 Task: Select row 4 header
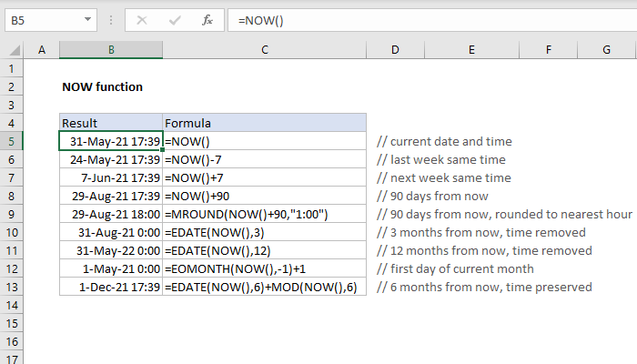11,123
